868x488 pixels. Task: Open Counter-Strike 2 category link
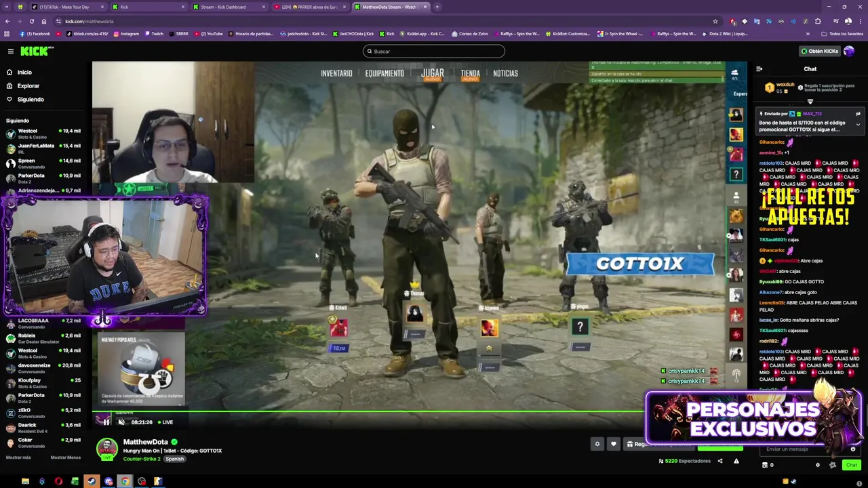coord(142,459)
